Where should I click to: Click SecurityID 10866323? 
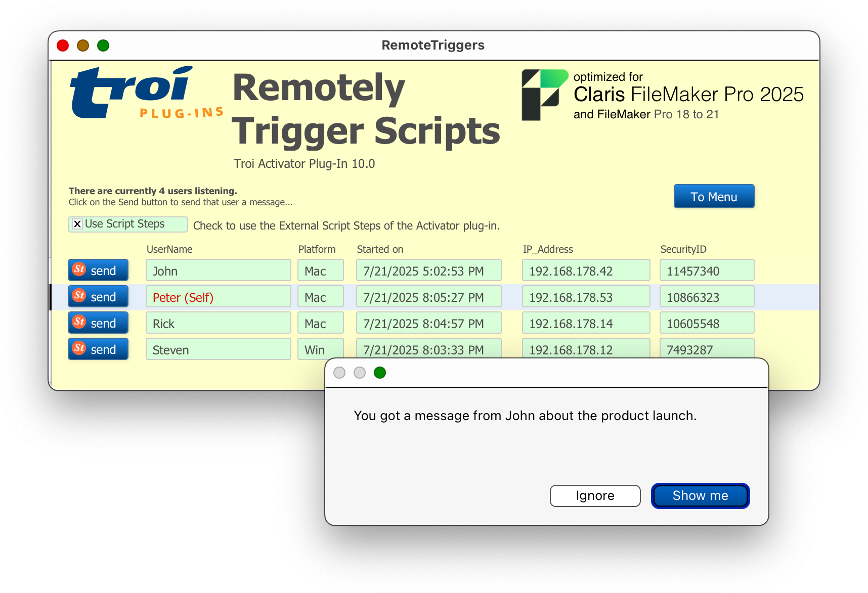707,296
